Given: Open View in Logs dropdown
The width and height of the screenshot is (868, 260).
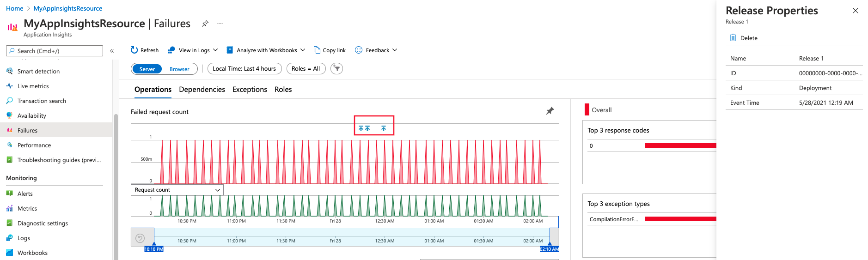Looking at the screenshot, I should 193,50.
